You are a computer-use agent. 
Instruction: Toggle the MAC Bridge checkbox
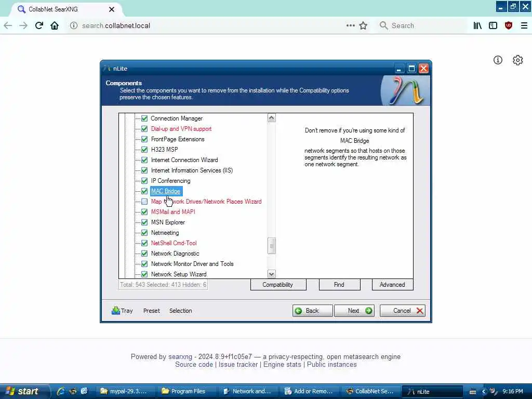144,191
